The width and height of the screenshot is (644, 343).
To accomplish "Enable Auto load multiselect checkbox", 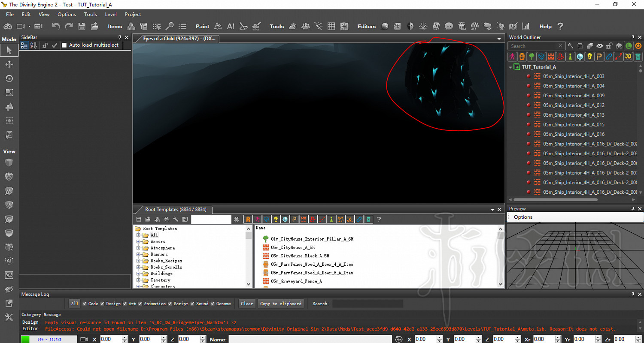I will tap(64, 45).
